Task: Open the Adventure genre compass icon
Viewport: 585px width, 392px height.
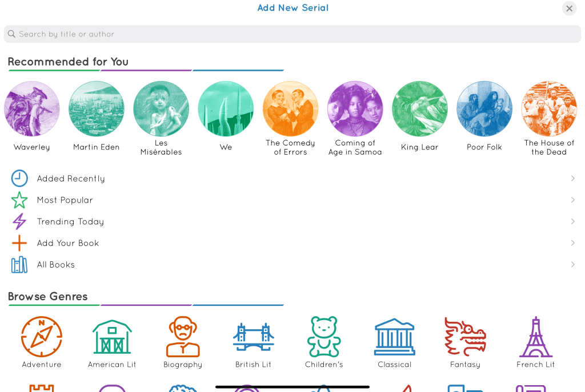Action: [42, 337]
